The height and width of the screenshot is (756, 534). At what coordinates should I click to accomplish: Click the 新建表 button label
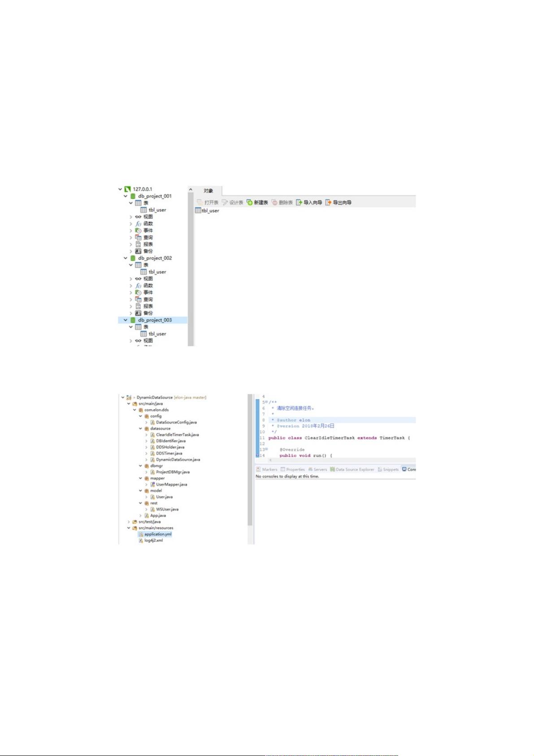[x=261, y=203]
